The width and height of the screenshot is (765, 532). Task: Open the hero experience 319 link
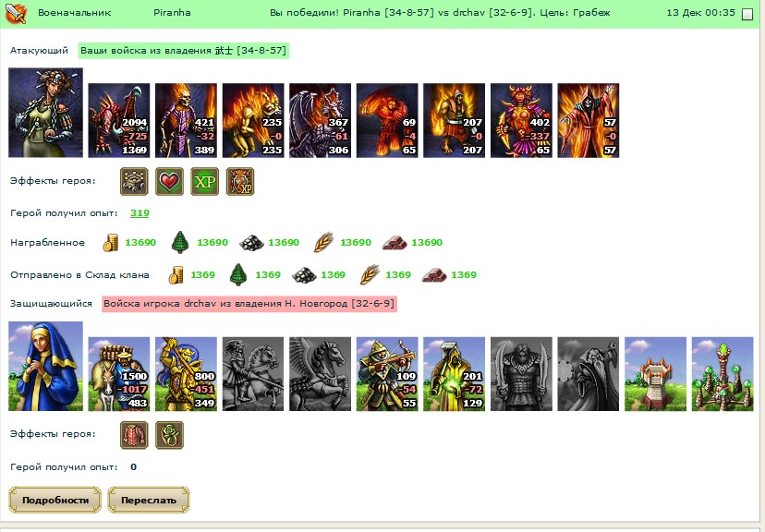(140, 213)
